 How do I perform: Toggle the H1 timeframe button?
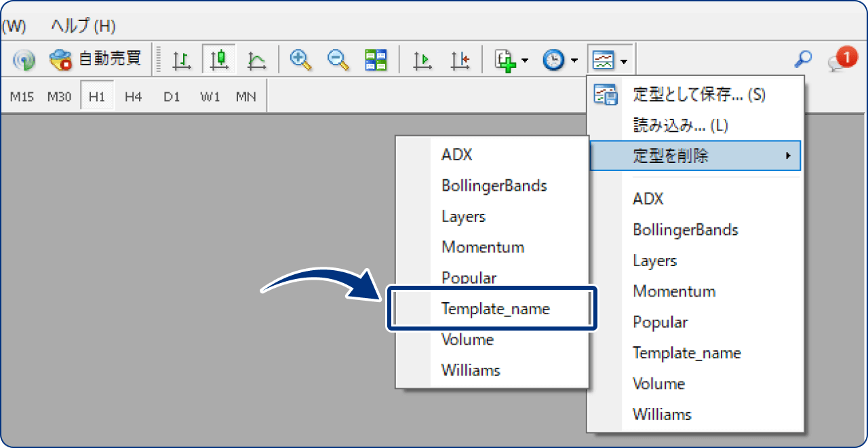(97, 96)
